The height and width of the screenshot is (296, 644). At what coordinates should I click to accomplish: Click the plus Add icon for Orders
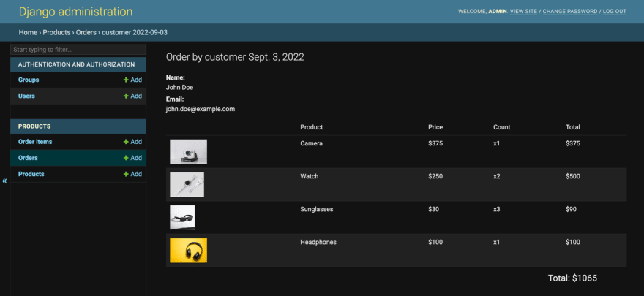tap(132, 158)
